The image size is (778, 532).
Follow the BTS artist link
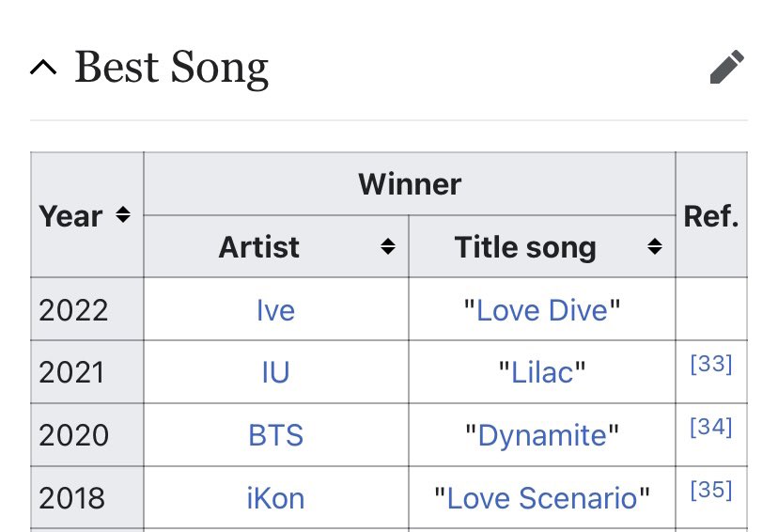tap(276, 435)
